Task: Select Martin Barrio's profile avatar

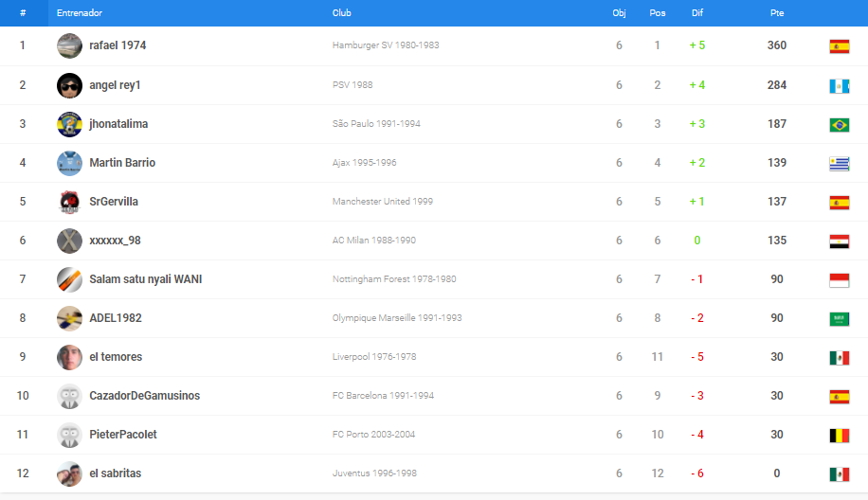Action: click(69, 163)
